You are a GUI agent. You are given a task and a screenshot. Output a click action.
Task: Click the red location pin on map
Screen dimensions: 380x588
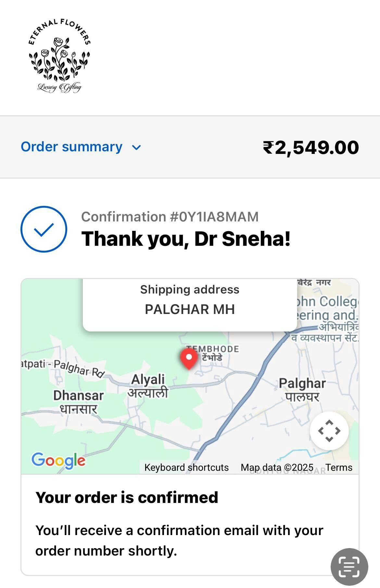[x=189, y=358]
